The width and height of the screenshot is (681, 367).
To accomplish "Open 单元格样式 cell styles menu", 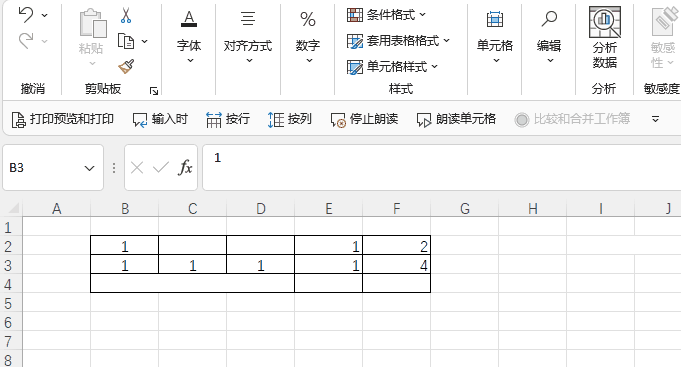I will pyautogui.click(x=392, y=67).
